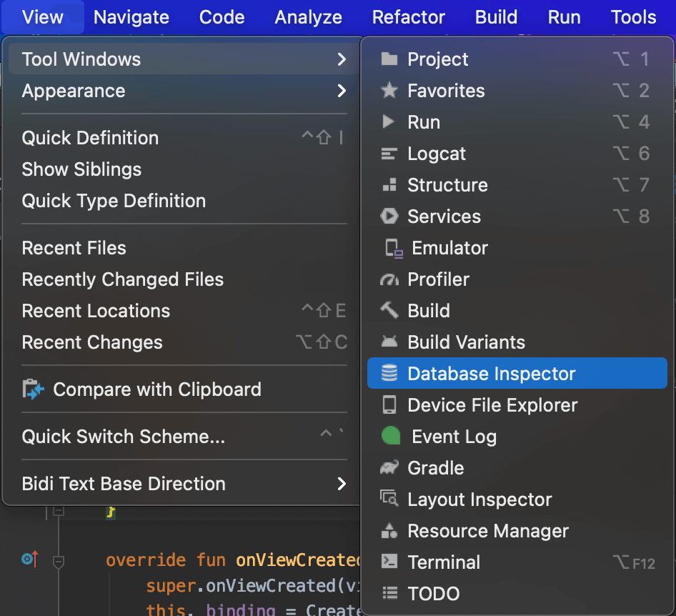Select Quick Switch Scheme...
The width and height of the screenshot is (676, 616).
[184, 437]
